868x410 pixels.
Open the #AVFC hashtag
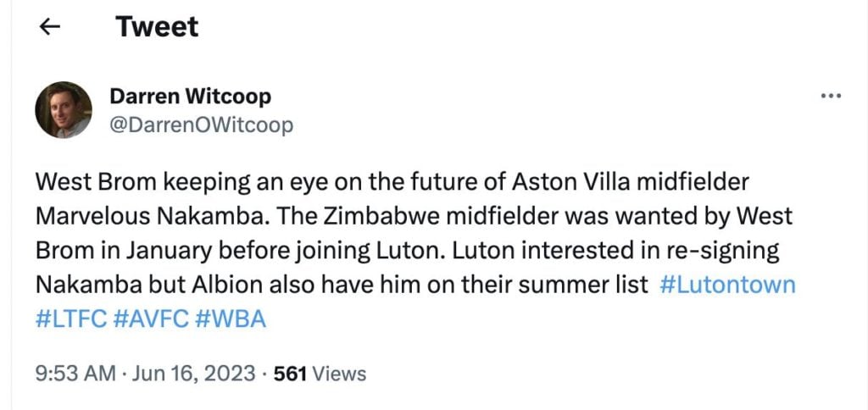pyautogui.click(x=151, y=319)
